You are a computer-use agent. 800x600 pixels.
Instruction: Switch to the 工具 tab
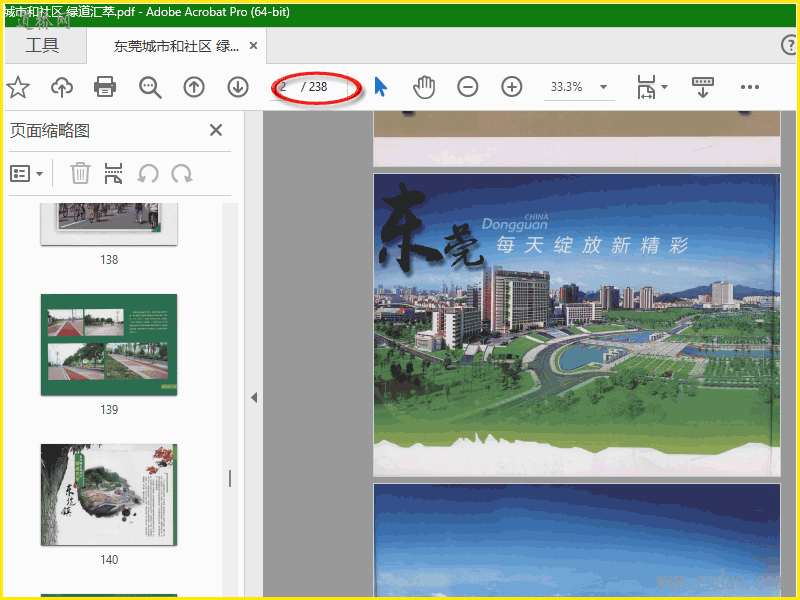(x=42, y=45)
